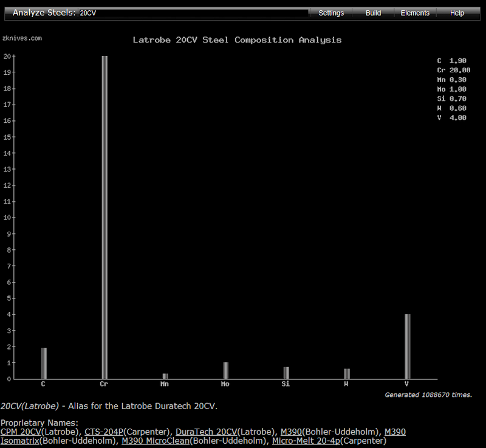486x448 pixels.
Task: Open the M390 MicroClean link
Action: tap(156, 441)
